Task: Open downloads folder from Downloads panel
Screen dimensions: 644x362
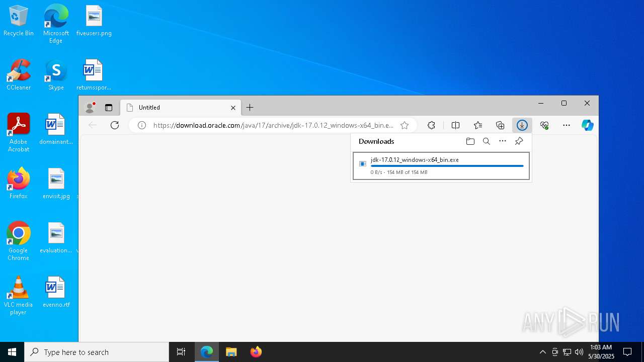Action: coord(470,141)
